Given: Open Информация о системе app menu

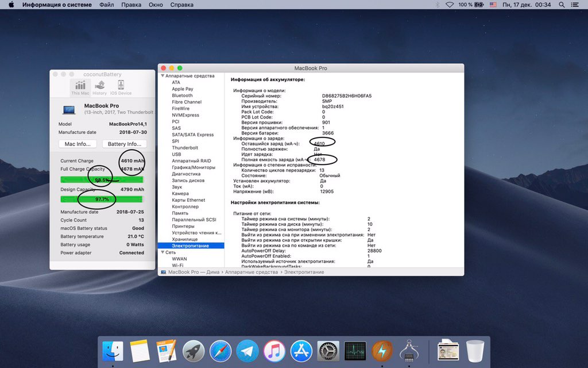Looking at the screenshot, I should [x=57, y=5].
